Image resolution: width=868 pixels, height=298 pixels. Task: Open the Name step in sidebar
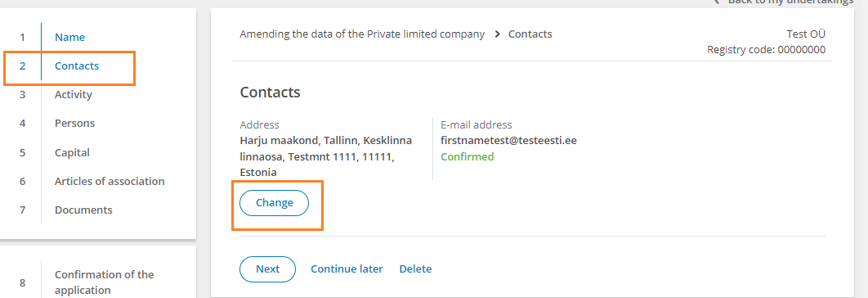tap(69, 37)
